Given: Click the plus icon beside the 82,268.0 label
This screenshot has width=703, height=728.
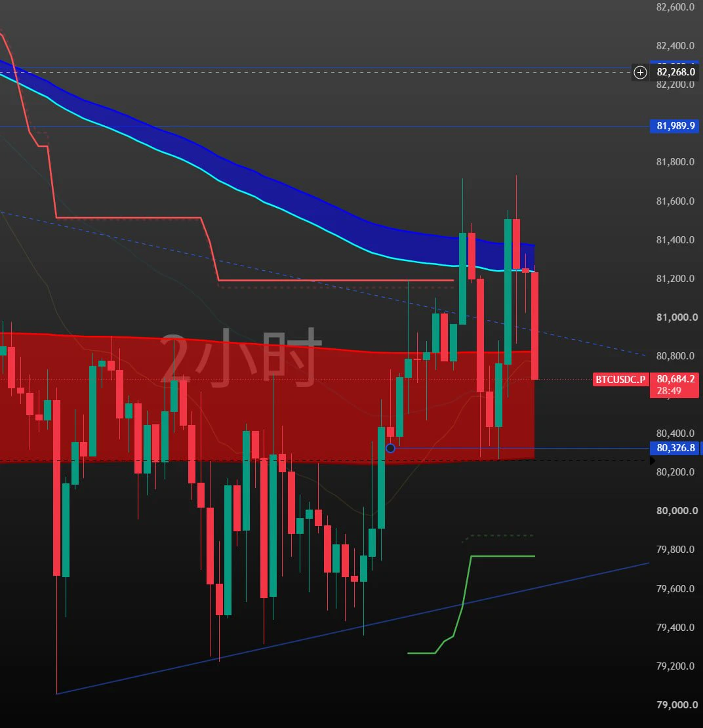Looking at the screenshot, I should click(x=640, y=72).
